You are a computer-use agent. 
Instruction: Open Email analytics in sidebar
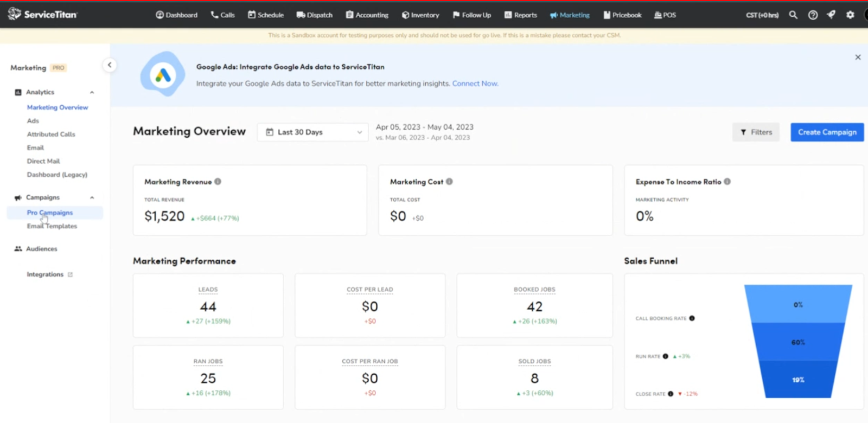coord(35,148)
